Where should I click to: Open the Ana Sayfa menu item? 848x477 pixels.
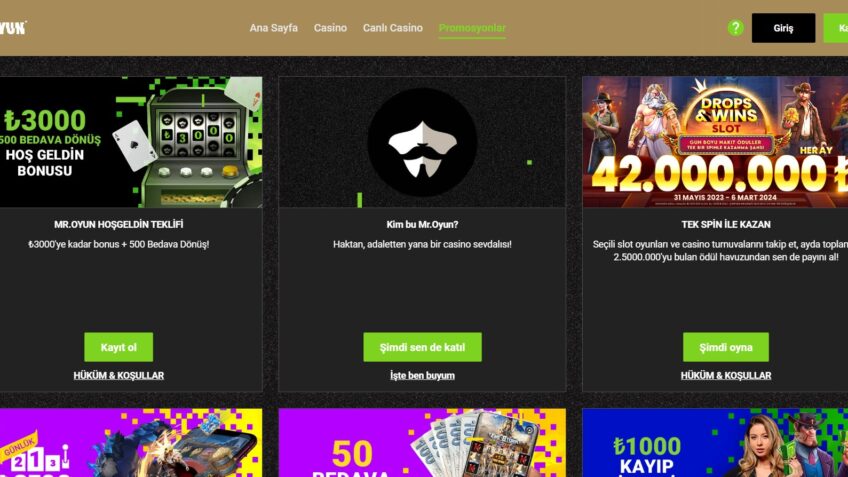(274, 28)
